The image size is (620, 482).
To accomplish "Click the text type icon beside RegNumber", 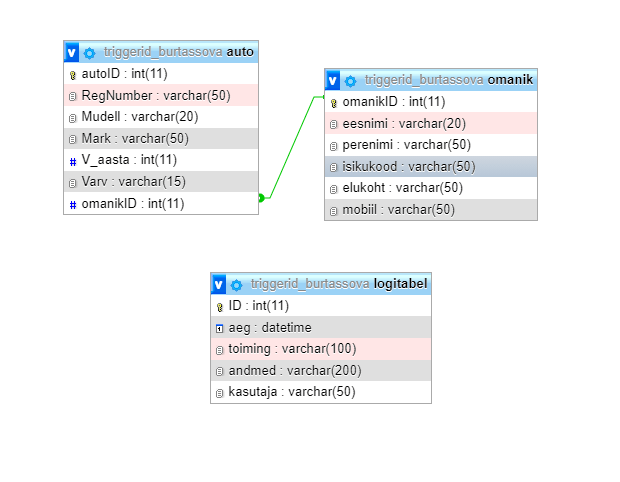I will coord(73,96).
